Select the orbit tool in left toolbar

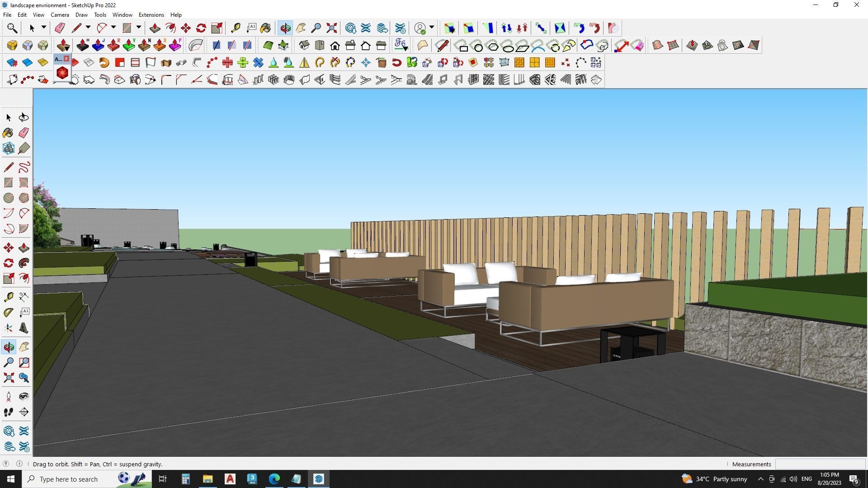pyautogui.click(x=9, y=347)
